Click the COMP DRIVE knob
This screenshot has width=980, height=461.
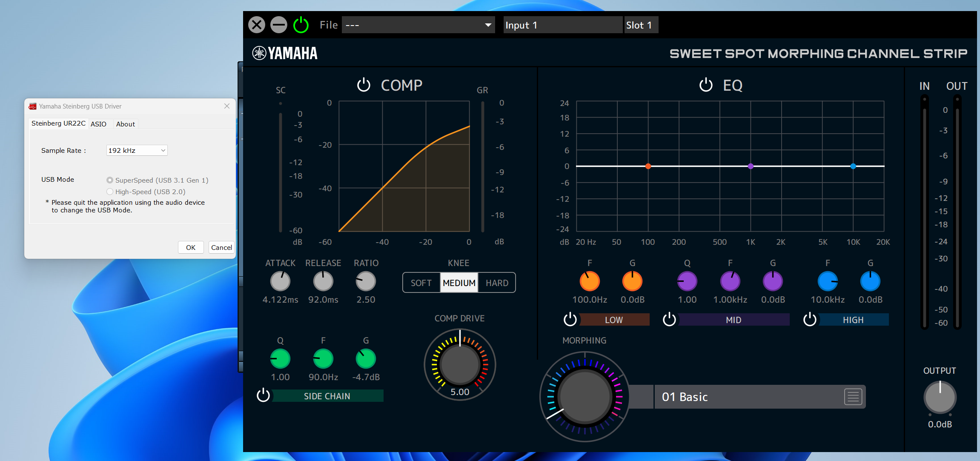(x=460, y=364)
